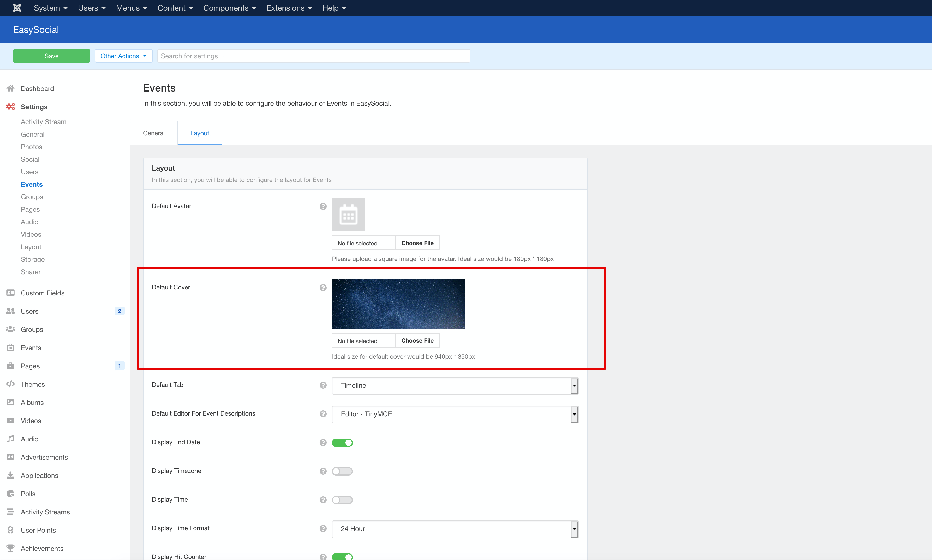Click the default cover starry sky thumbnail
This screenshot has height=560, width=932.
[x=398, y=304]
